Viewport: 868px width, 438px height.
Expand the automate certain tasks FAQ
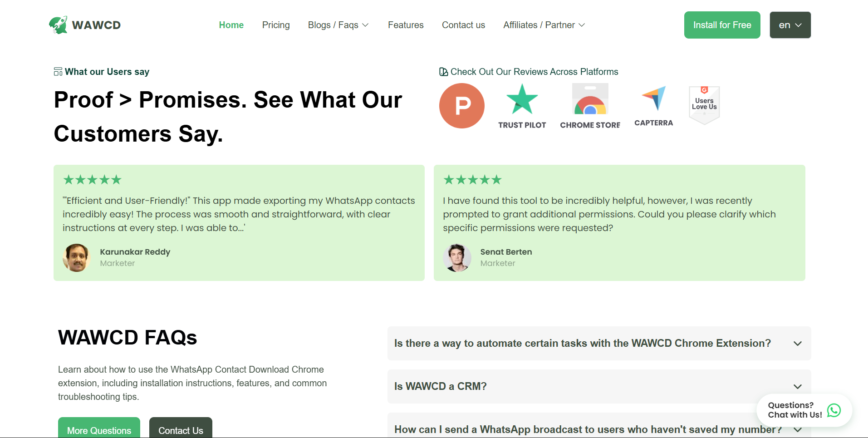[x=599, y=343]
